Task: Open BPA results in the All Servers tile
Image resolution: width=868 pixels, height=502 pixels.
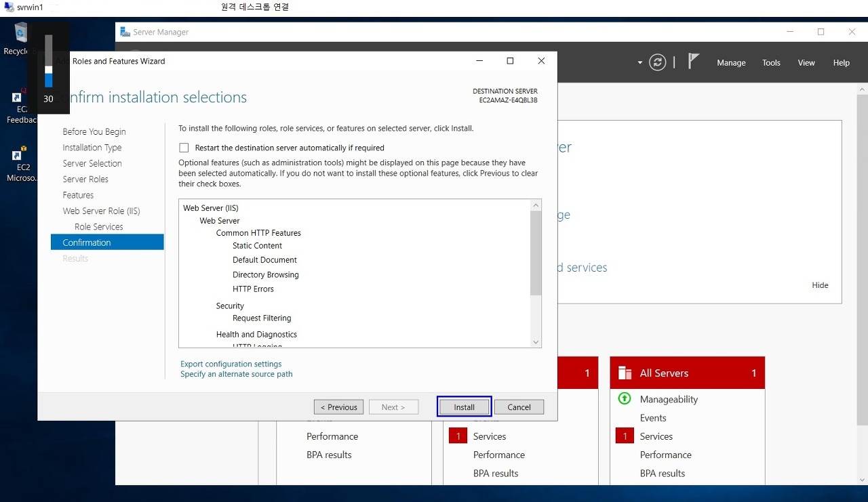Action: pyautogui.click(x=663, y=474)
